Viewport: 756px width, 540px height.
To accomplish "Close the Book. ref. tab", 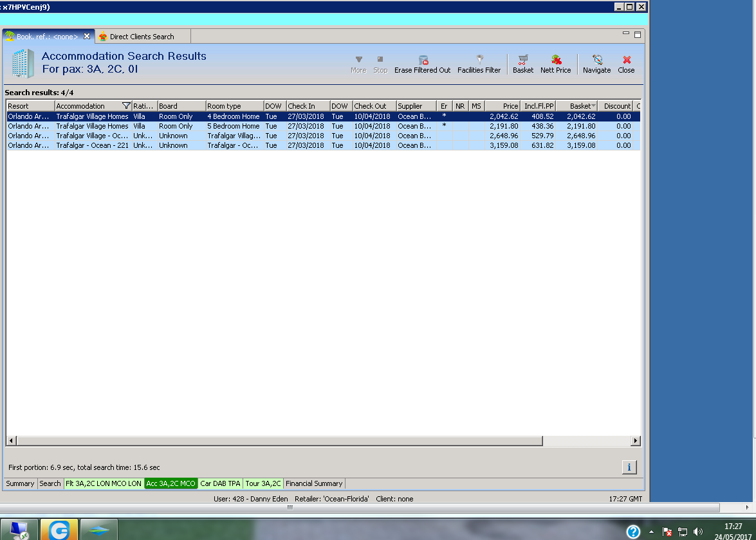I will (x=87, y=36).
